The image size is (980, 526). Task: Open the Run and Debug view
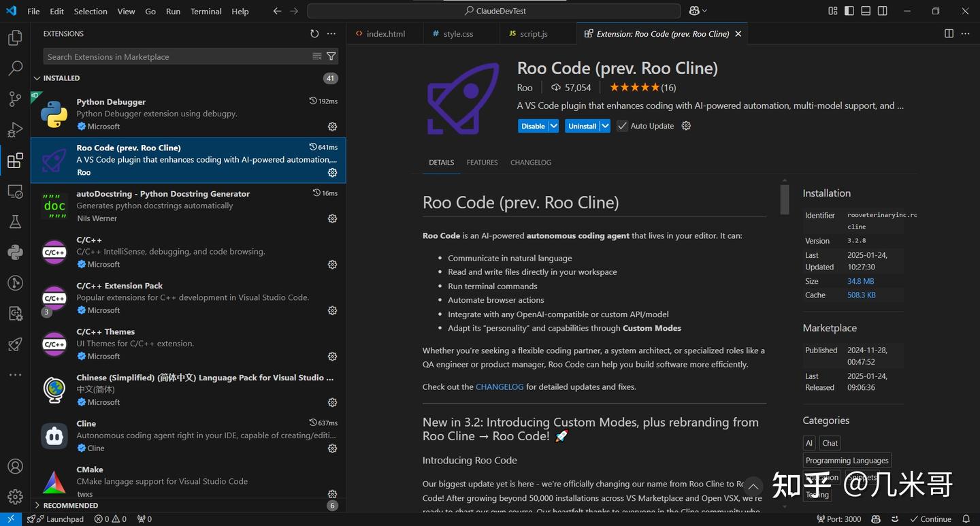14,129
